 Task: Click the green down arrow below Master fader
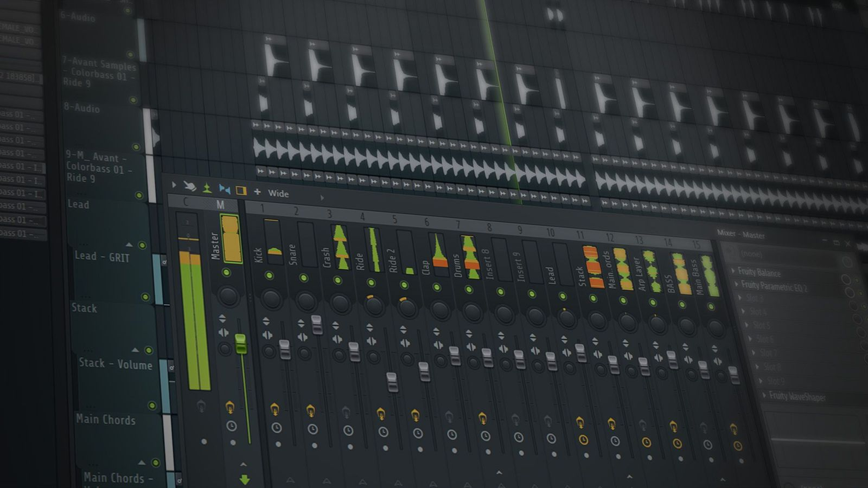pos(245,480)
